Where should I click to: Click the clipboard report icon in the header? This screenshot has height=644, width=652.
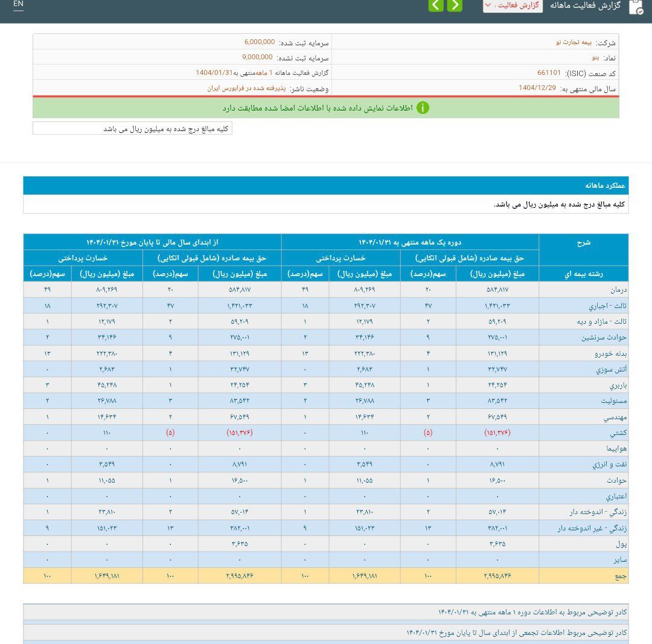[636, 7]
